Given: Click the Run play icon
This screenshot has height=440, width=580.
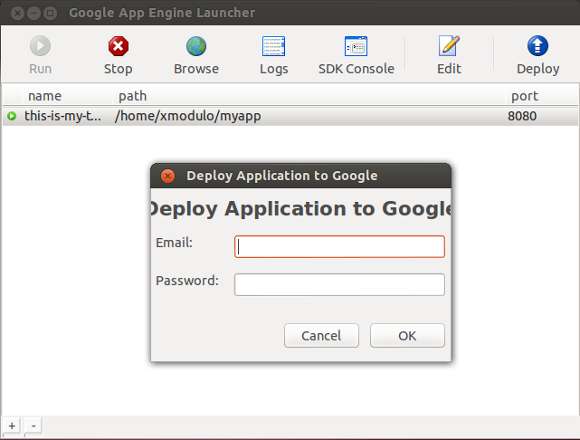Looking at the screenshot, I should [40, 46].
